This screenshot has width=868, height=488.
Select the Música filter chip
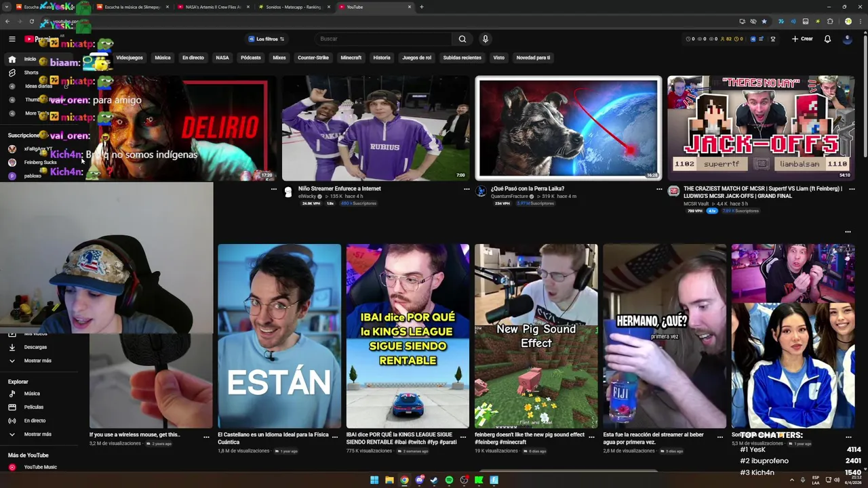tap(163, 58)
